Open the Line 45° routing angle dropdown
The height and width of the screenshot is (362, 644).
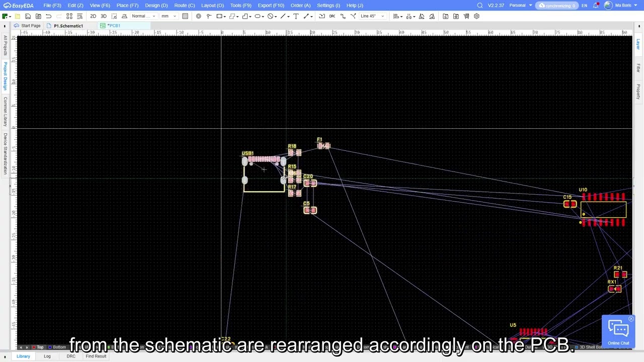(x=372, y=16)
